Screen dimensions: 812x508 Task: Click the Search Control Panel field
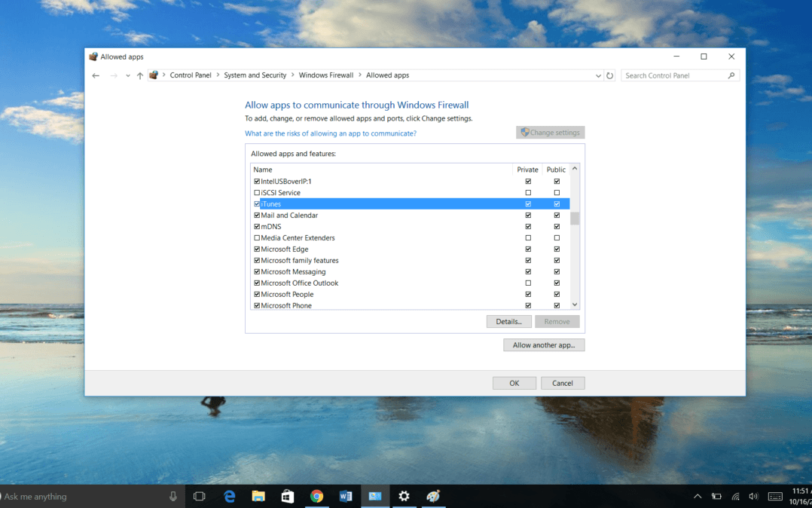coord(680,75)
